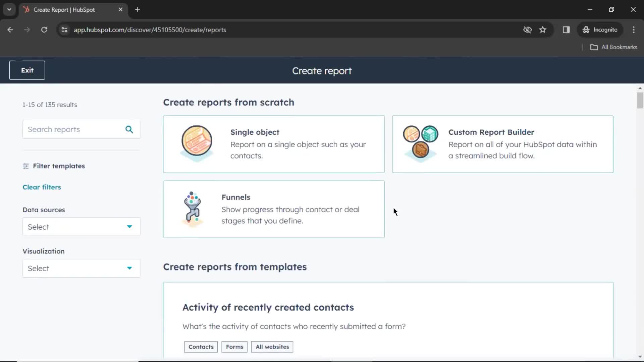
Task: Reload the page with the refresh icon
Action: tap(44, 30)
